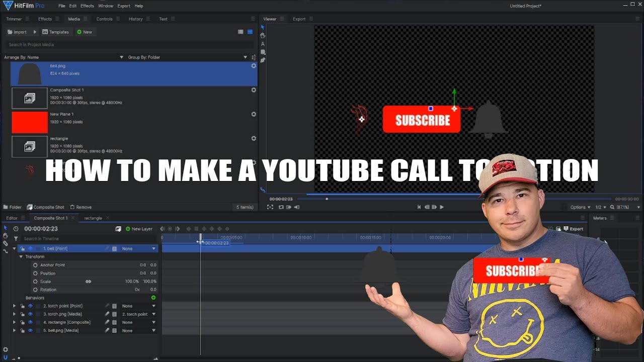Switch to the Trimmer tab
644x362 pixels.
(14, 19)
